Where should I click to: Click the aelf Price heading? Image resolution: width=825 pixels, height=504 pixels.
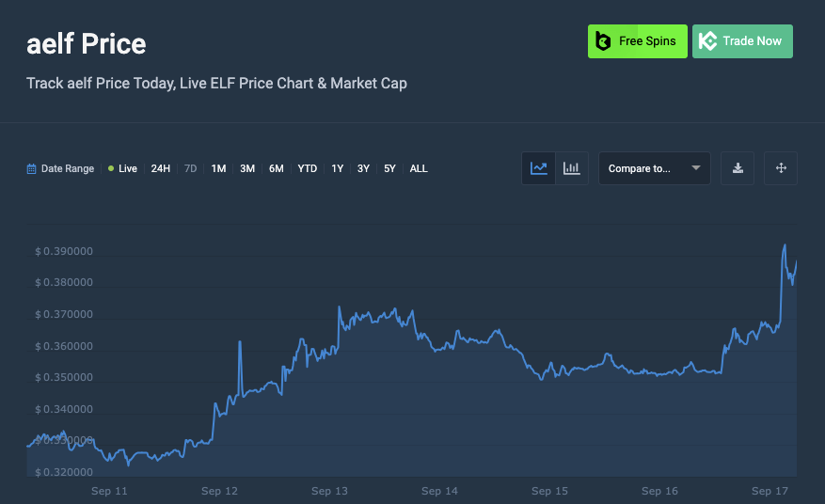click(87, 43)
